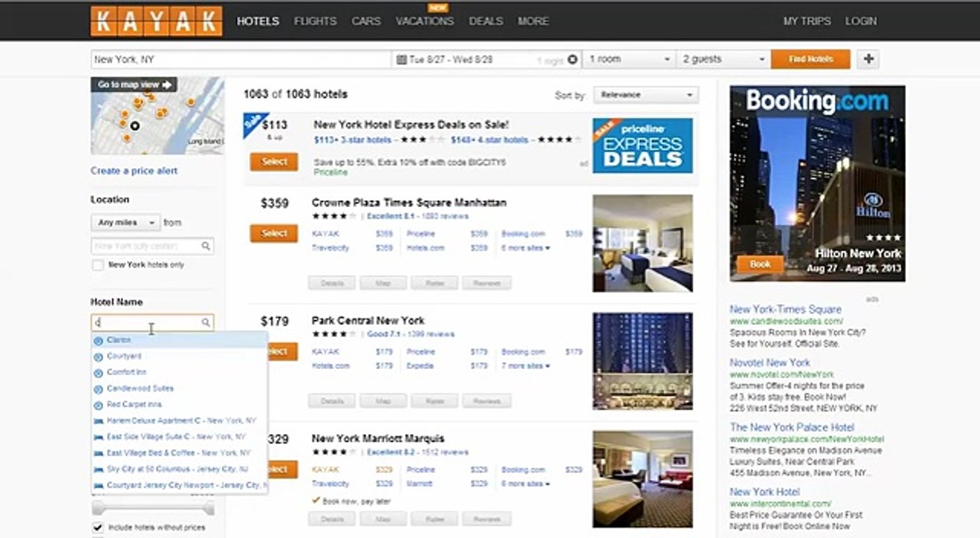Image resolution: width=980 pixels, height=538 pixels.
Task: Click the KAYAK logo
Action: (156, 21)
